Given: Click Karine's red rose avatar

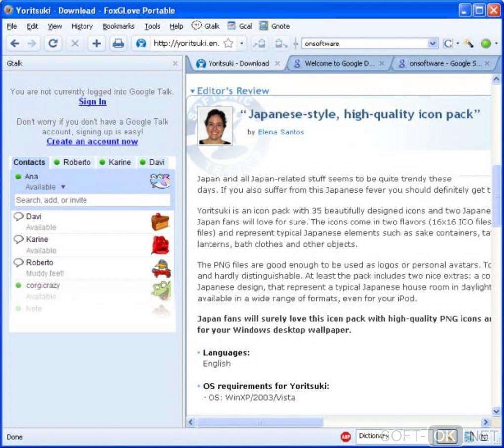Looking at the screenshot, I should click(160, 245).
